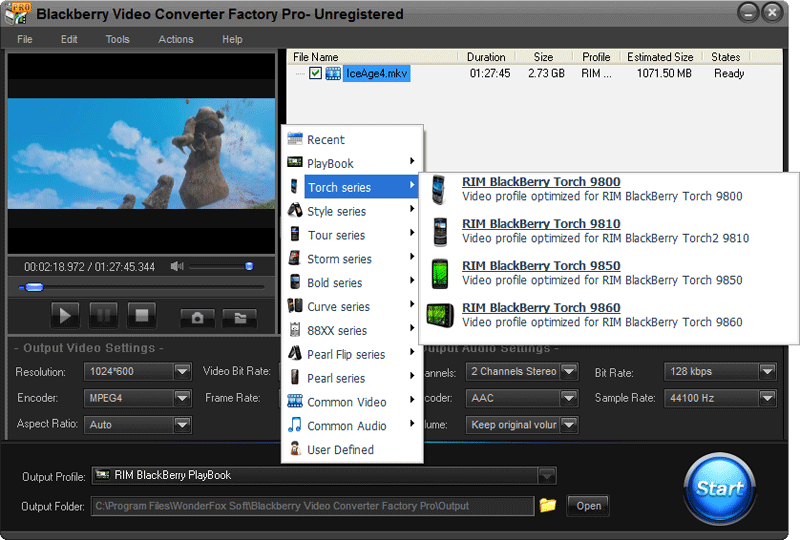Screen dimensions: 800x540
Task: Open the File menu
Action: coord(24,39)
